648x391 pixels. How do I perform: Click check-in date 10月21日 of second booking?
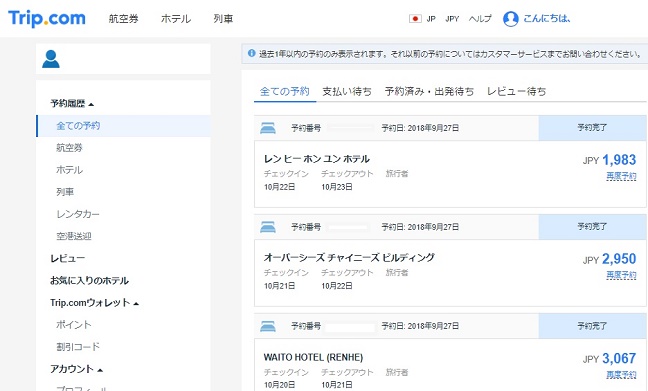click(279, 286)
